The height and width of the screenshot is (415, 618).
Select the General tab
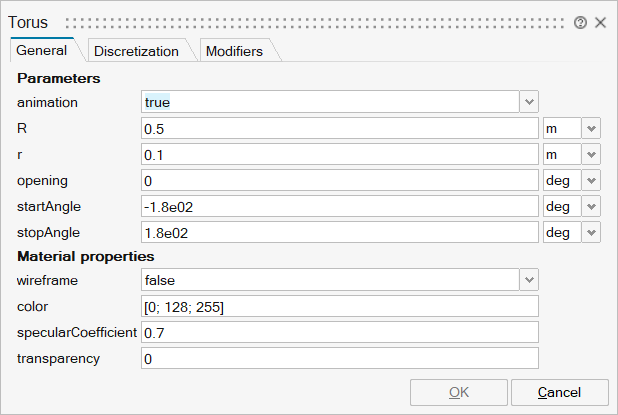click(43, 50)
